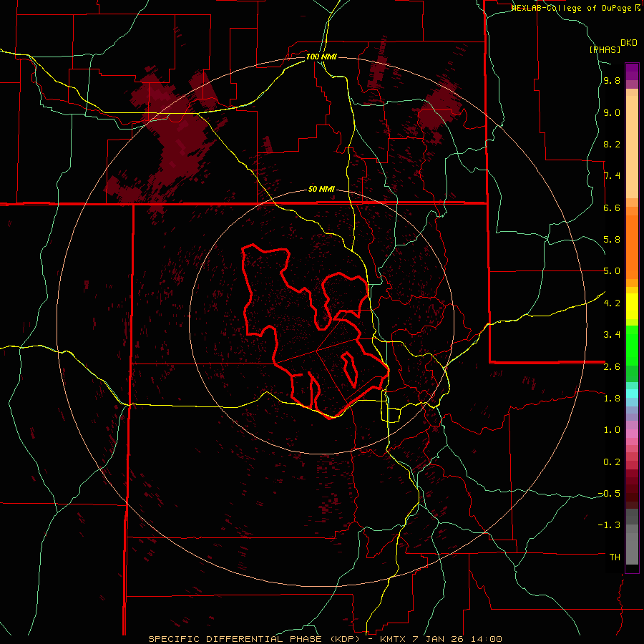Click the 9.8 value on the scale

pos(612,81)
